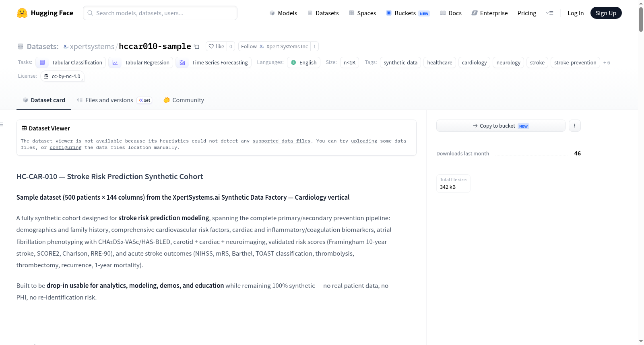The image size is (644, 345).
Task: Click the '342 kB' total file size value
Action: click(448, 187)
